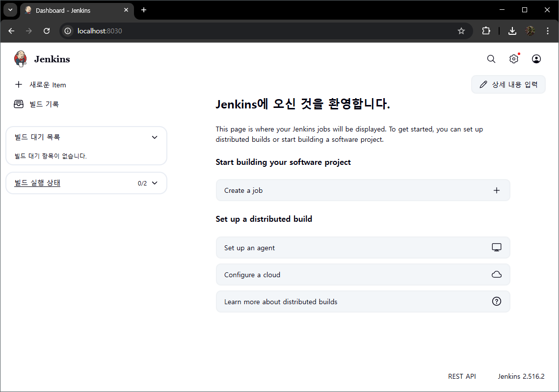Close the Dashboard - Jenkins tab
The width and height of the screenshot is (559, 392).
(126, 10)
